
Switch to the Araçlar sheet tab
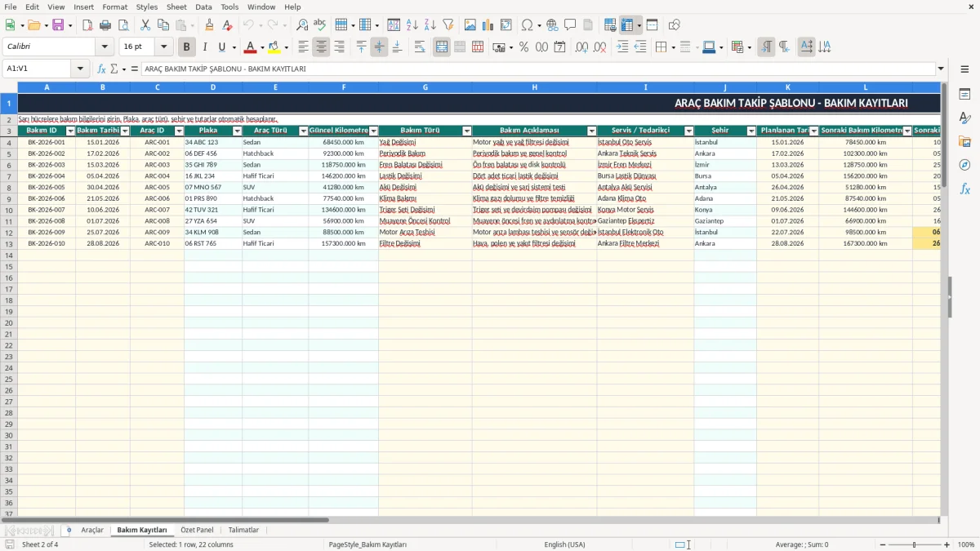92,530
